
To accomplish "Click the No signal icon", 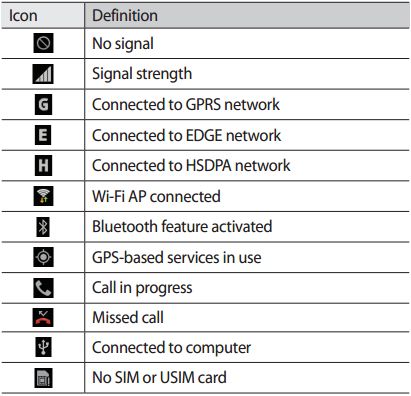I will pos(43,43).
